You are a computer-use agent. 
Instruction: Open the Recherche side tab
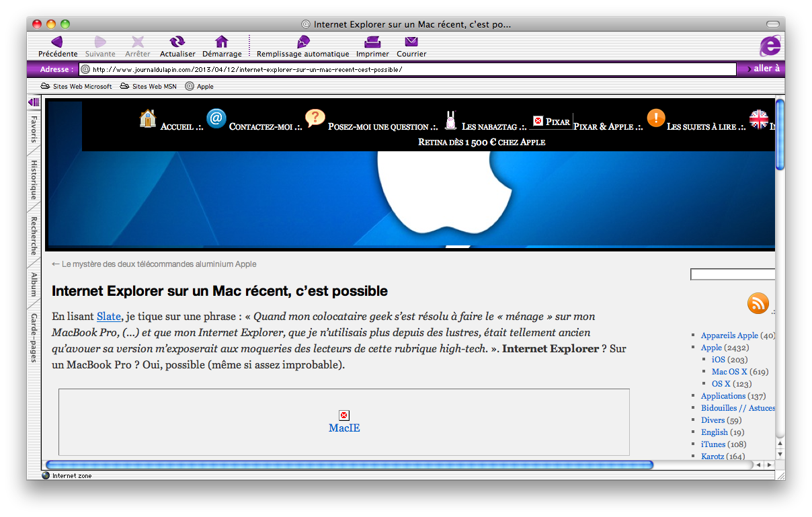(x=34, y=235)
